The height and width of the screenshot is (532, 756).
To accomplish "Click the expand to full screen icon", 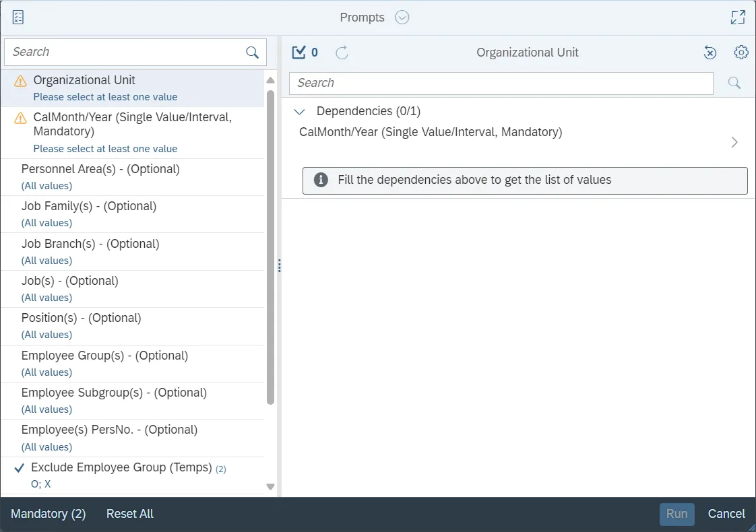I will click(x=738, y=18).
